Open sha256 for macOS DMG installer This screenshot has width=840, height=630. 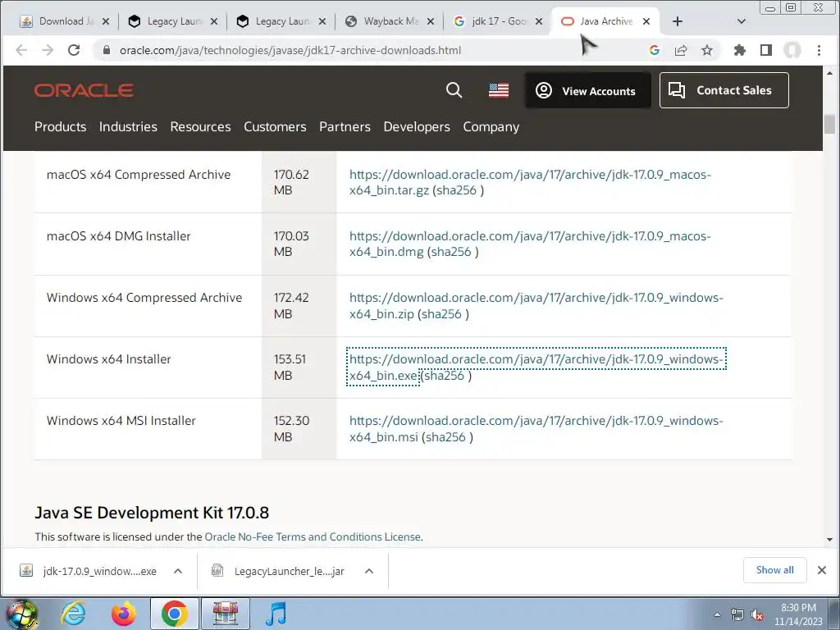(451, 252)
